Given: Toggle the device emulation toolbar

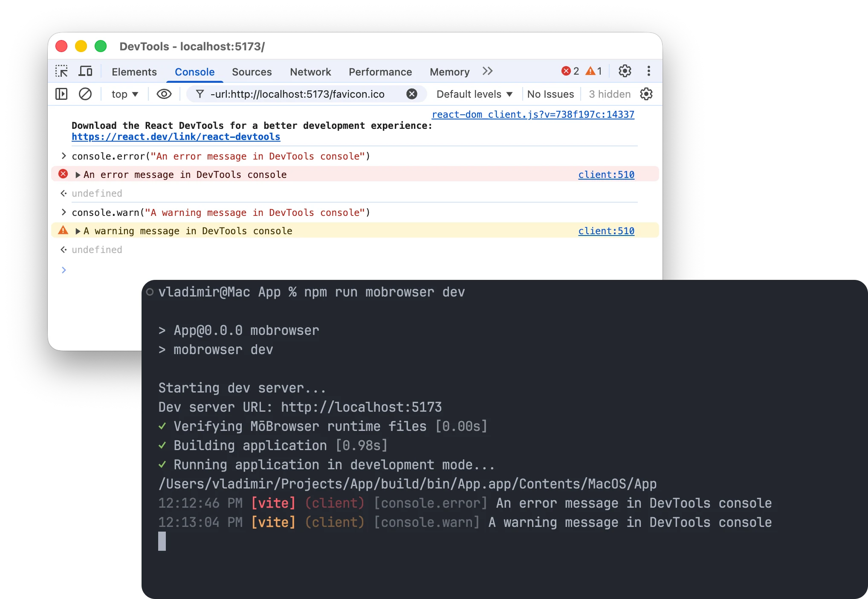Looking at the screenshot, I should (85, 71).
